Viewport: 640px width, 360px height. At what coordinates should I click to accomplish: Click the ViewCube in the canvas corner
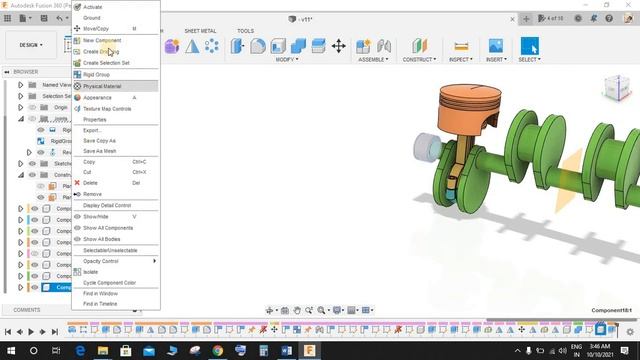point(617,88)
